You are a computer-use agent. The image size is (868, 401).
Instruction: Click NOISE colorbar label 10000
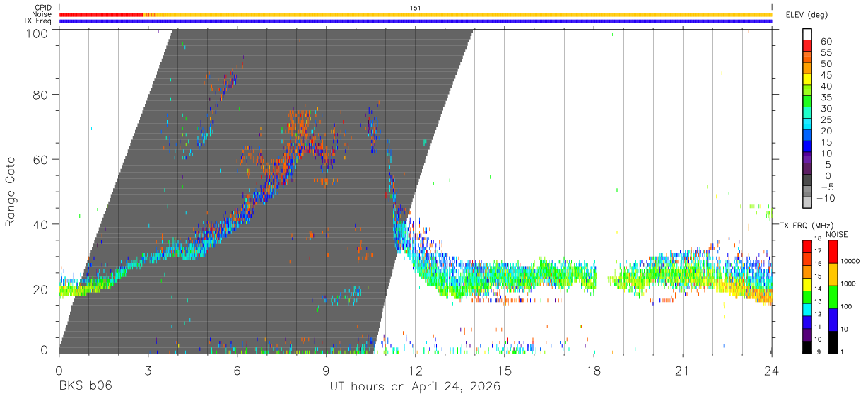(x=850, y=261)
